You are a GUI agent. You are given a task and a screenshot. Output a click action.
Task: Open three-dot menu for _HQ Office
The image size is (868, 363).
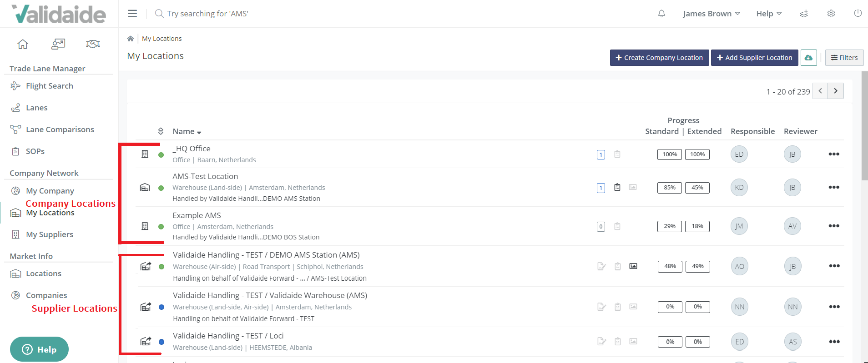[833, 154]
